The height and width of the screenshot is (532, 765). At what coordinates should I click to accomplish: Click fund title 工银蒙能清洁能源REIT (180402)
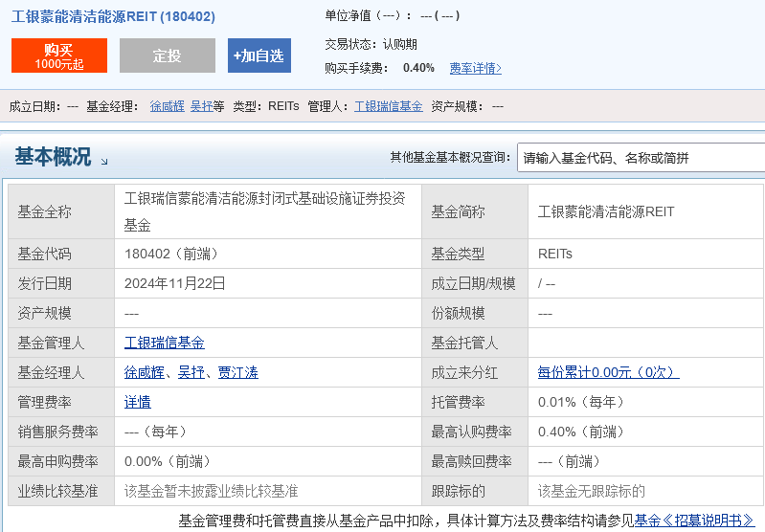tap(113, 16)
